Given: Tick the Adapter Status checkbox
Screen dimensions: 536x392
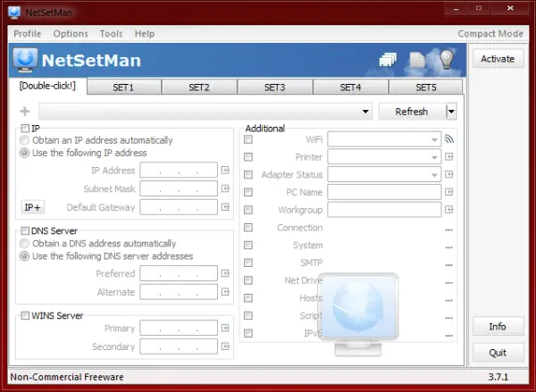Looking at the screenshot, I should [248, 174].
